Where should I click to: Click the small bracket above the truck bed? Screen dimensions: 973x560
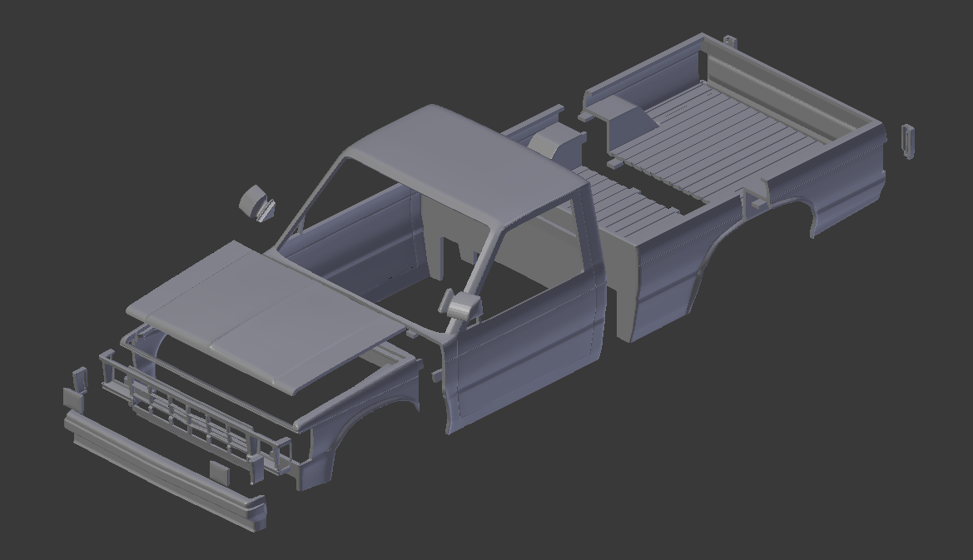(731, 40)
